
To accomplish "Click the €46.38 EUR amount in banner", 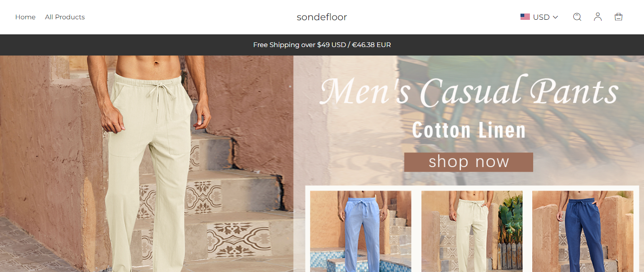I will pyautogui.click(x=372, y=45).
